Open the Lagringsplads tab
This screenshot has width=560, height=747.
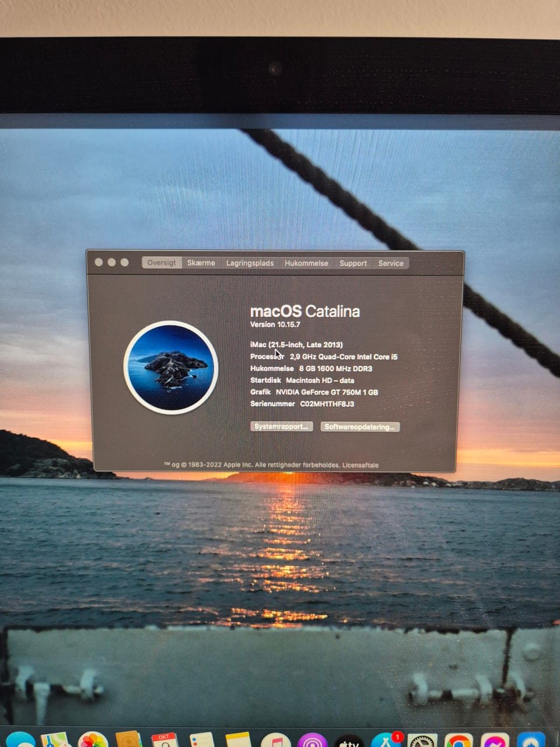point(250,263)
